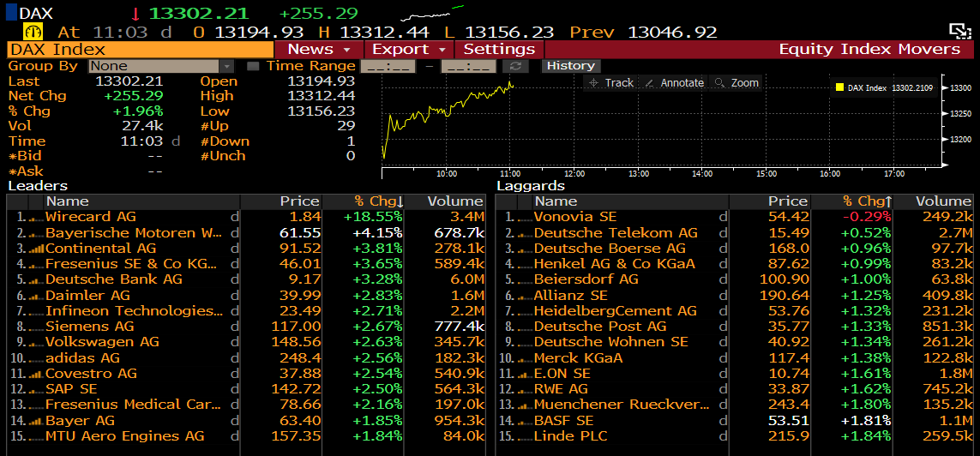This screenshot has height=456, width=980.
Task: Select Fresenius Medical Car… row
Action: tap(245, 405)
